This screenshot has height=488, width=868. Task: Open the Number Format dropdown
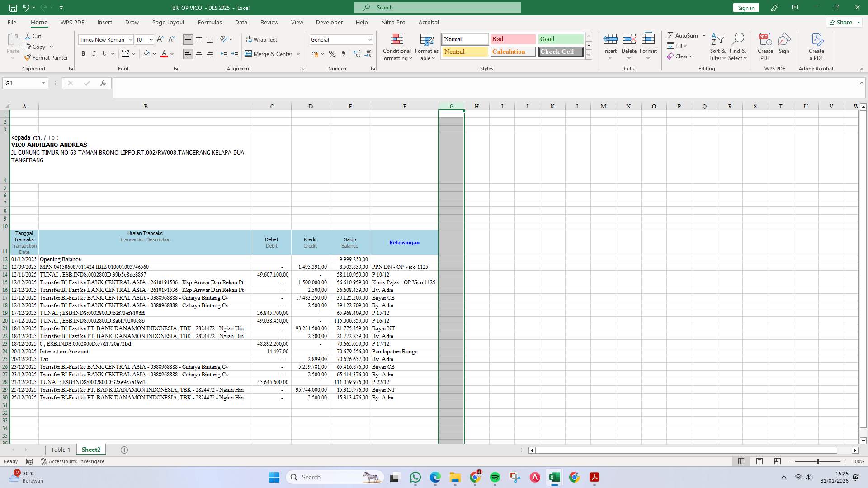click(x=369, y=39)
